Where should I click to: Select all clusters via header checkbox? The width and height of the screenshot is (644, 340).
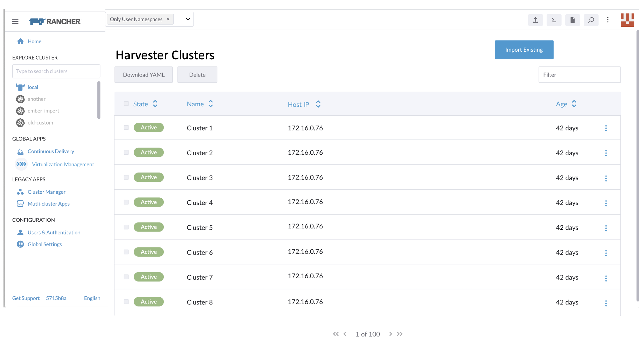pyautogui.click(x=126, y=104)
